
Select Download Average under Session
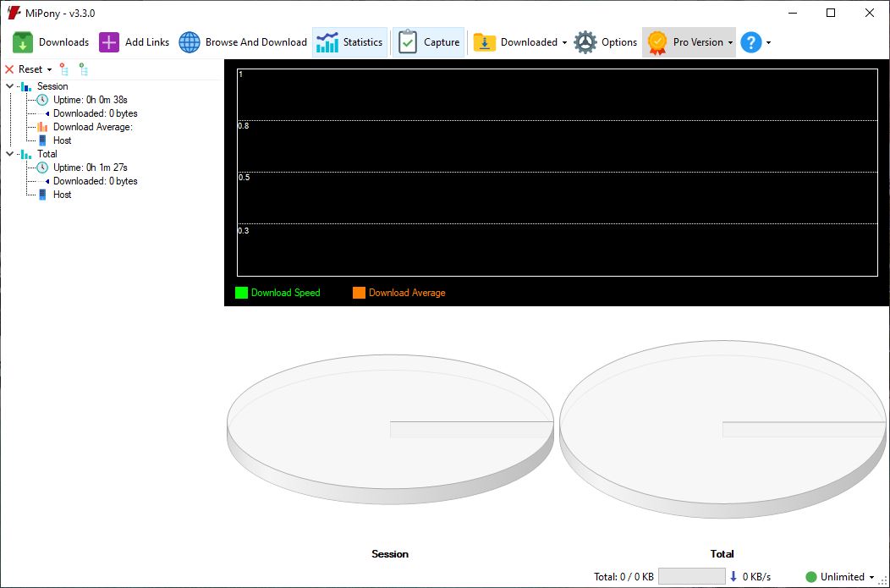[x=92, y=127]
